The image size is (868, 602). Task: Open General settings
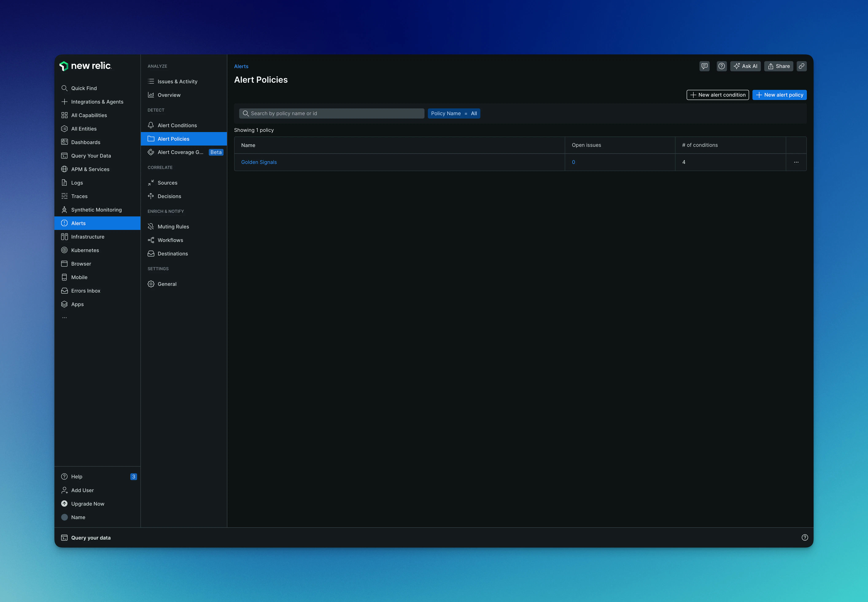pyautogui.click(x=184, y=284)
